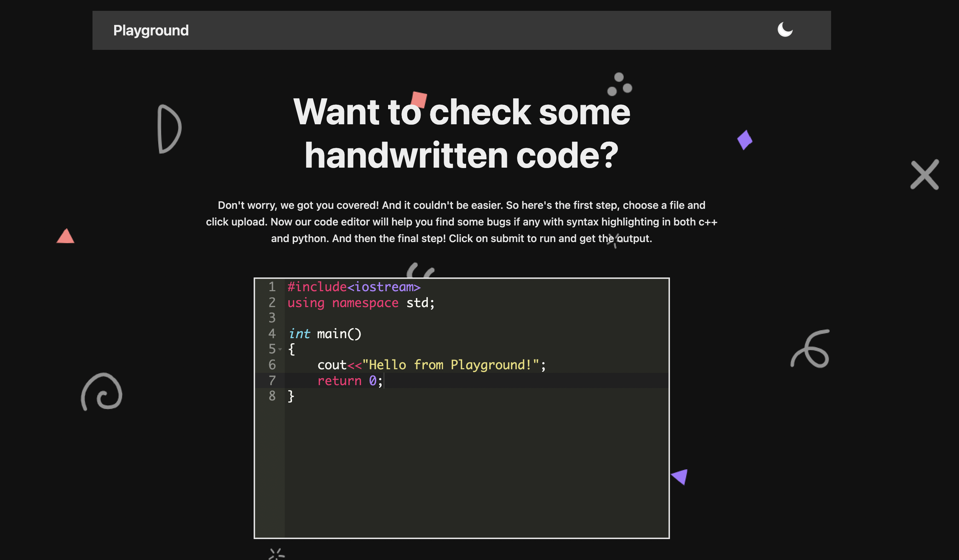
Task: Click the purple diamond shape
Action: (x=744, y=140)
